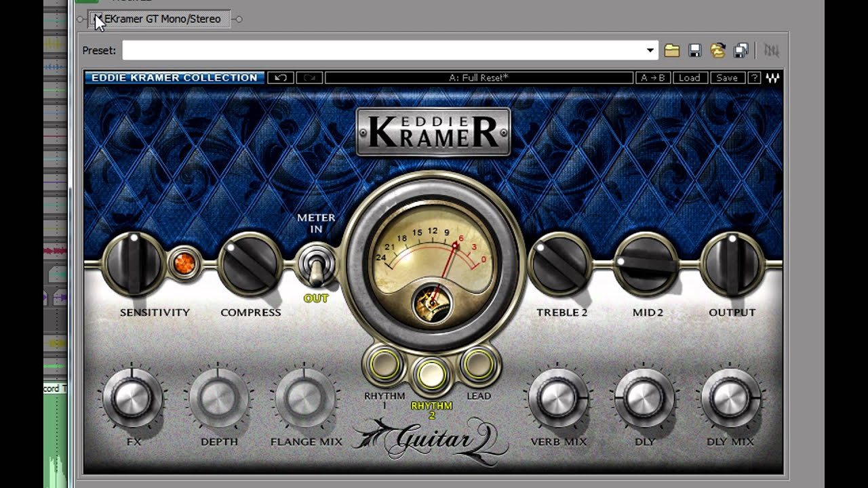Open the Preset dropdown arrow
This screenshot has width=868, height=488.
click(650, 50)
